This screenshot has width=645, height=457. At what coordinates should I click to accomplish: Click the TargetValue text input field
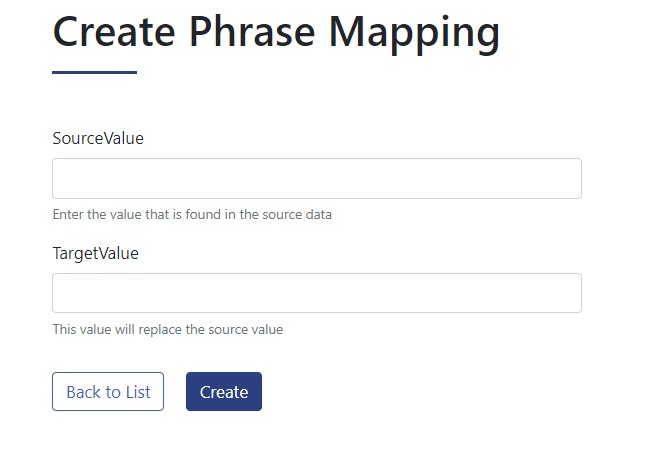pos(316,293)
